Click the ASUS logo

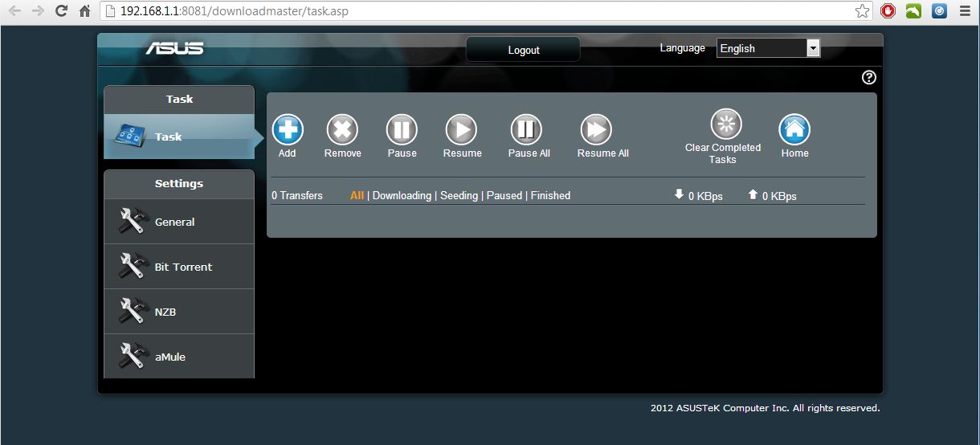pyautogui.click(x=174, y=49)
